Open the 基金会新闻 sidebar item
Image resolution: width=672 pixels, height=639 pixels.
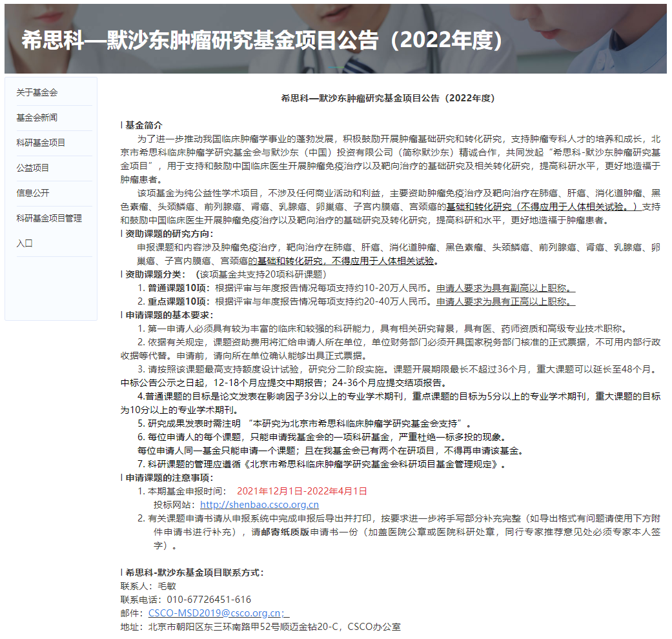click(x=37, y=118)
